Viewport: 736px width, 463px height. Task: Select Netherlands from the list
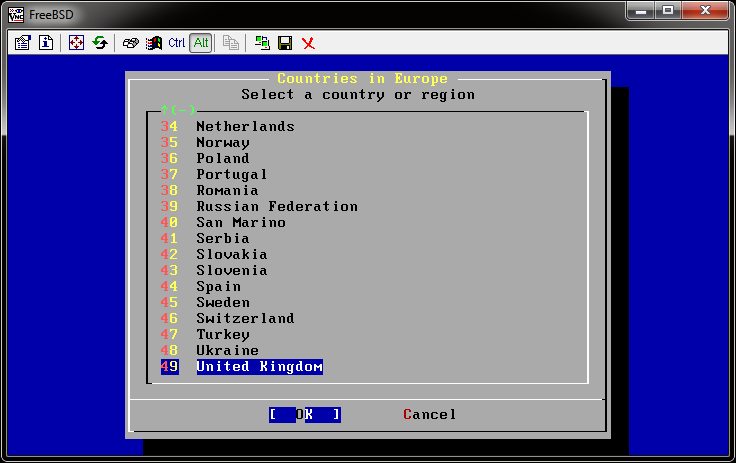pos(245,126)
